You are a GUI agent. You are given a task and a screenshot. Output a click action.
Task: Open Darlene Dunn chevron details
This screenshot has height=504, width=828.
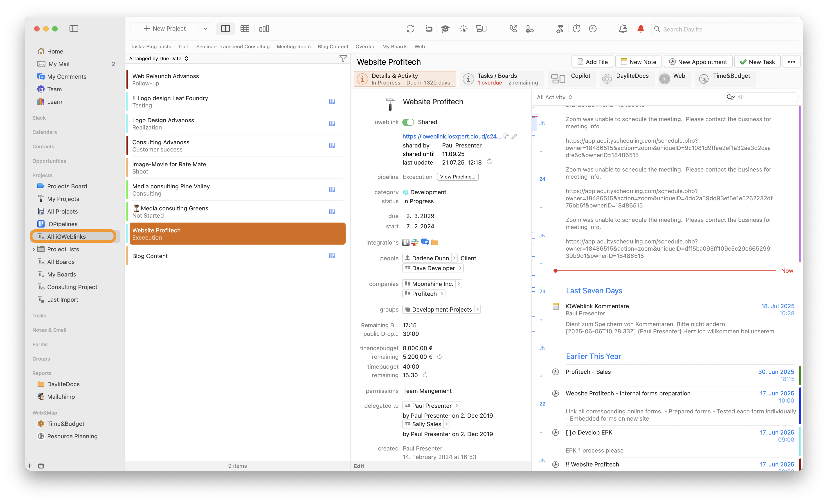(454, 258)
